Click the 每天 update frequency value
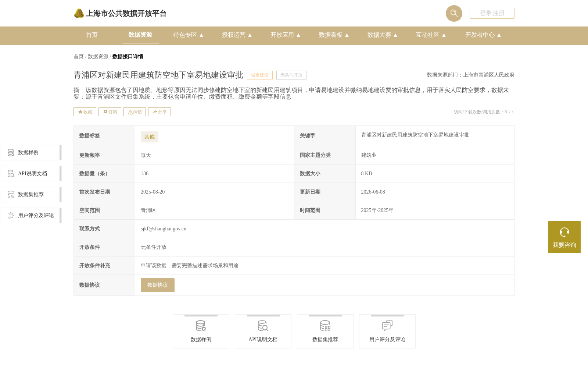This screenshot has height=368, width=588. click(146, 155)
